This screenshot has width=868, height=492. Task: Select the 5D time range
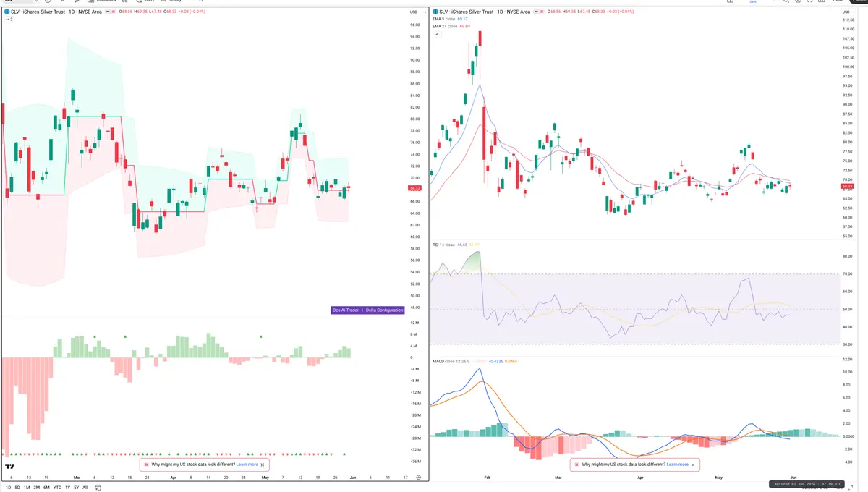17,488
